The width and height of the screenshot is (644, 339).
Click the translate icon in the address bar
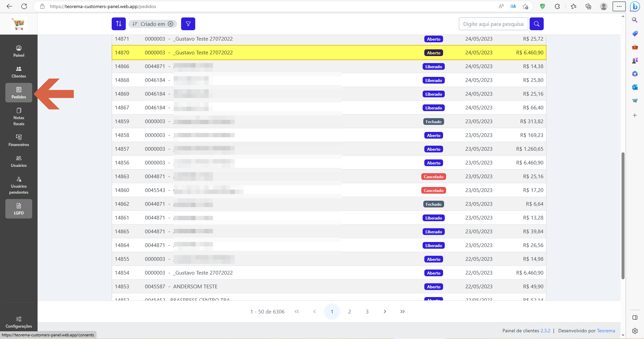click(513, 6)
